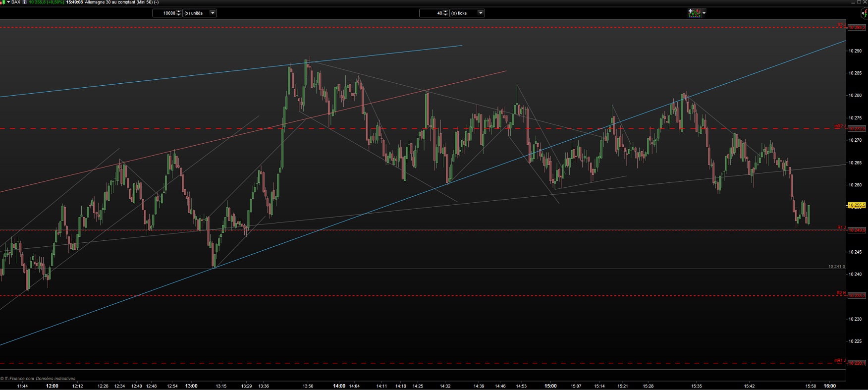Viewport: 868px width, 390px height.
Task: Click the Allemagne 30 au comptant title text
Action: 121,2
